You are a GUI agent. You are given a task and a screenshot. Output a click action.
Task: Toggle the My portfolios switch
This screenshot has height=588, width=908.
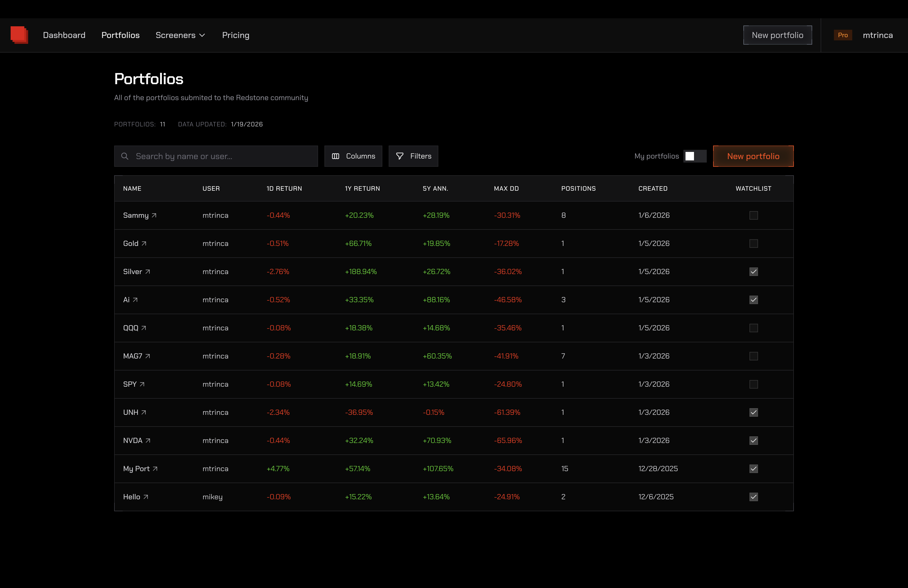click(x=694, y=156)
